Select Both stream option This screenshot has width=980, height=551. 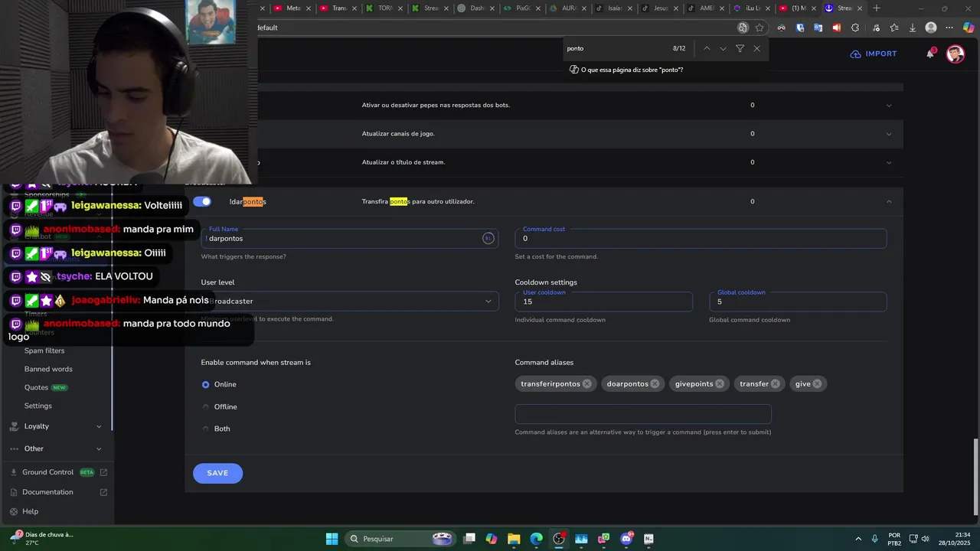(x=205, y=429)
